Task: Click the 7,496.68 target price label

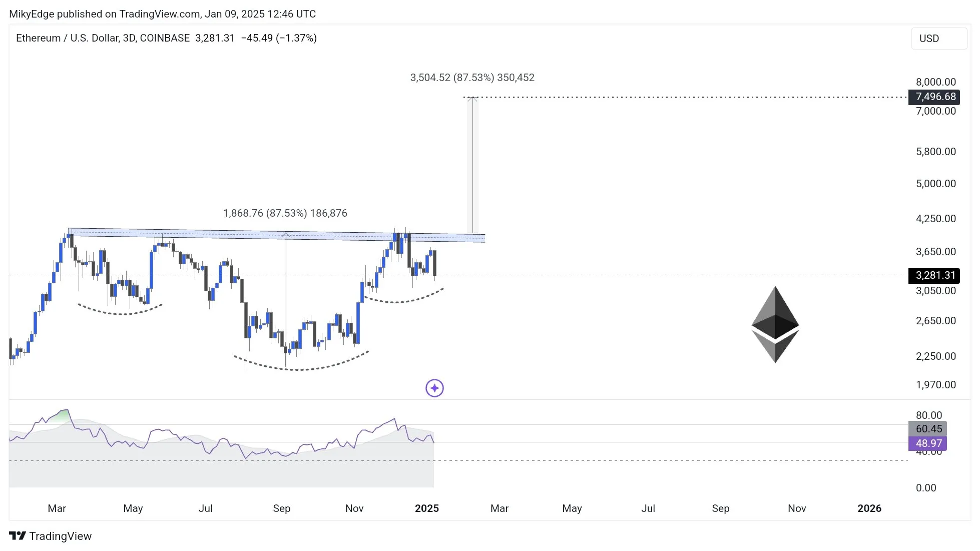Action: click(934, 97)
